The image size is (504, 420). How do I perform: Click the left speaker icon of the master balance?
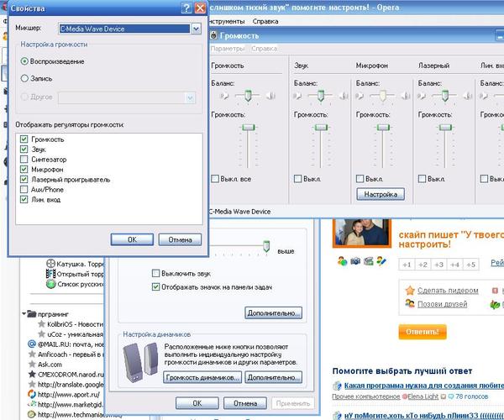[x=224, y=96]
